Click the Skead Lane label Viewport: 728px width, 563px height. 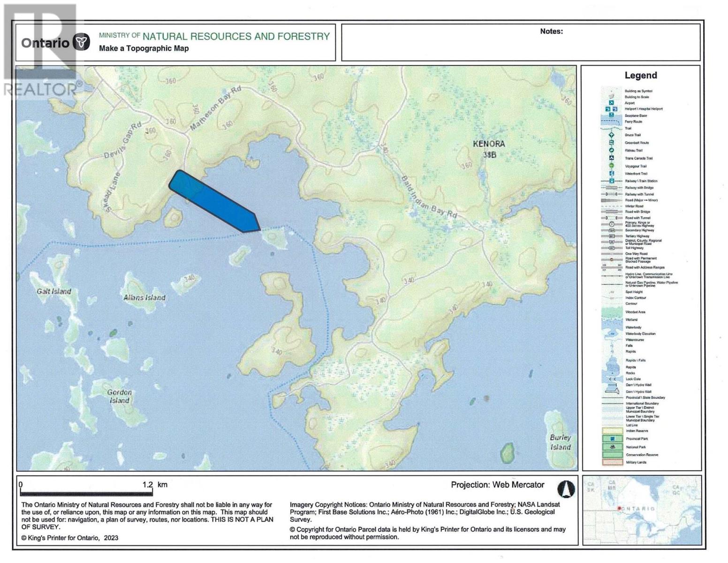(x=111, y=192)
